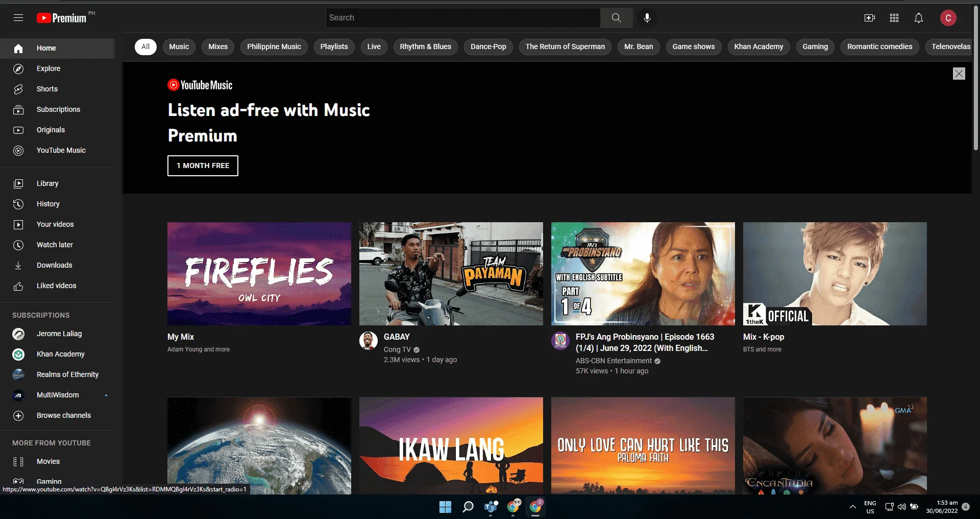Click the ABS-CBN Entertainment channel avatar
The image size is (980, 519).
coord(560,341)
